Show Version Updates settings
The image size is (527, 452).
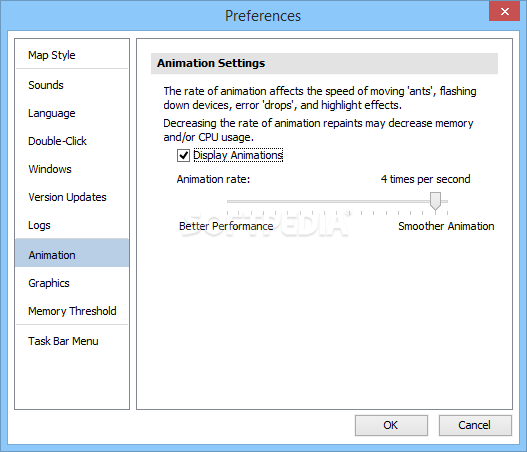coord(72,197)
